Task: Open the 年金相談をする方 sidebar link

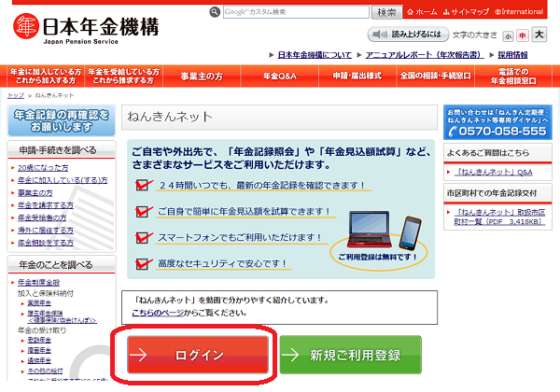Action: [x=46, y=243]
